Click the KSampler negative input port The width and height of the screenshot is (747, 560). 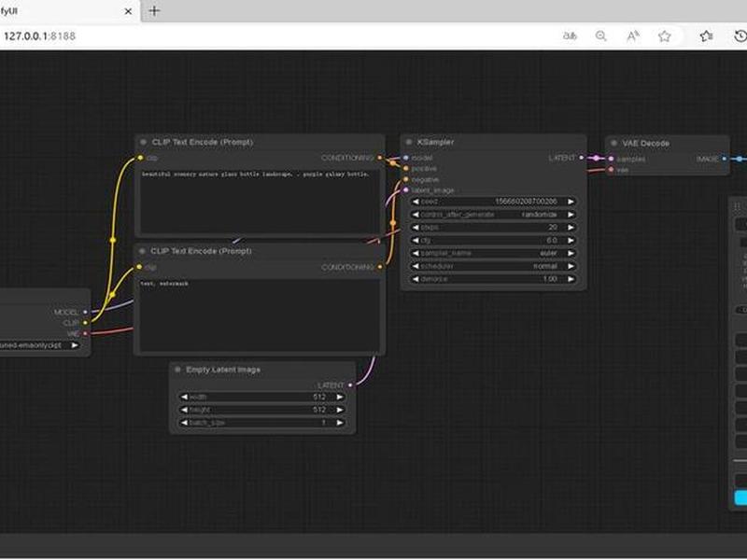[x=406, y=179]
